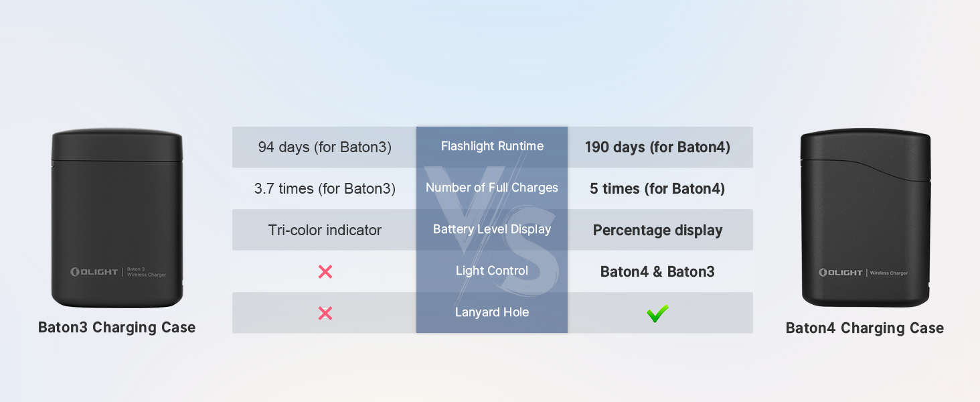Image resolution: width=980 pixels, height=402 pixels.
Task: Click the "Tri-color indicator" cell
Action: tap(325, 230)
